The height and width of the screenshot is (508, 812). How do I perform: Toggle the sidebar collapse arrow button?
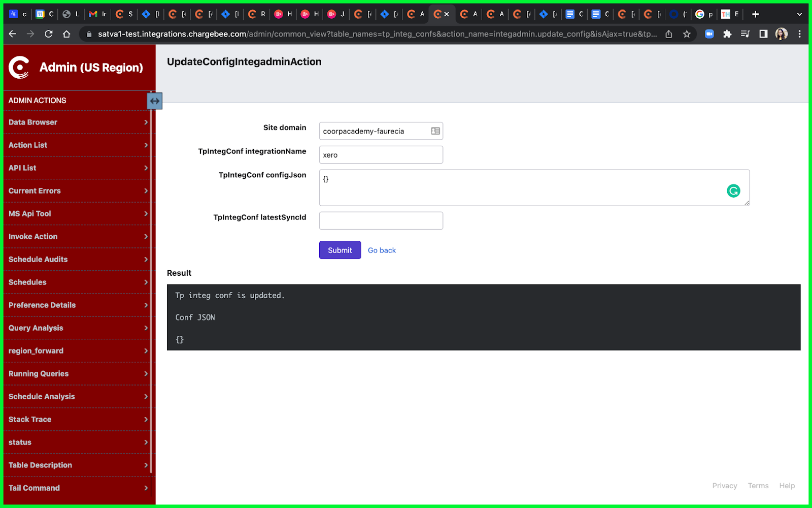[154, 101]
